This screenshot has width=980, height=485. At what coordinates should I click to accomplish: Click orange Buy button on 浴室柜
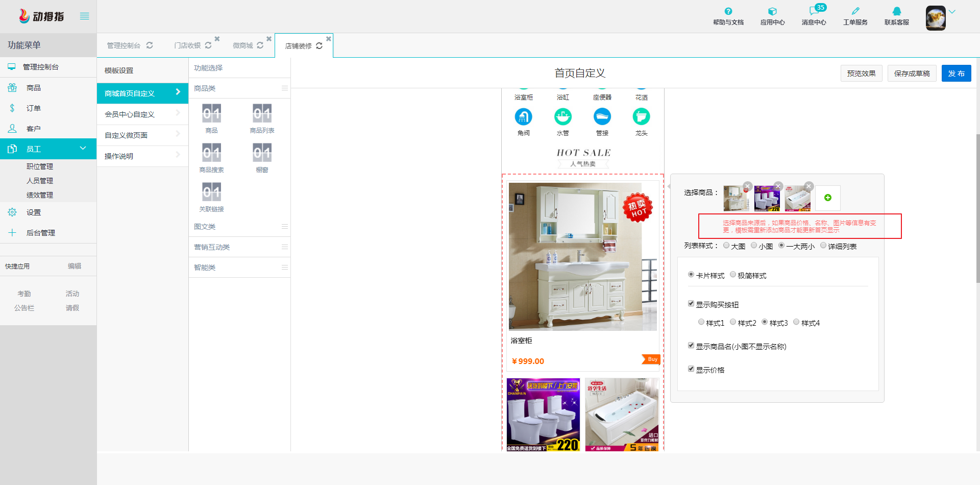tap(651, 359)
